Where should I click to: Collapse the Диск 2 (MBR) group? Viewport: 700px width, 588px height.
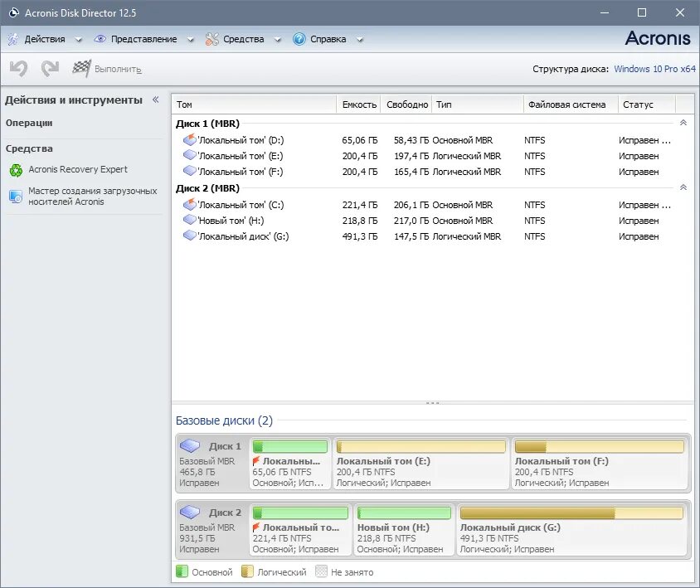point(683,187)
